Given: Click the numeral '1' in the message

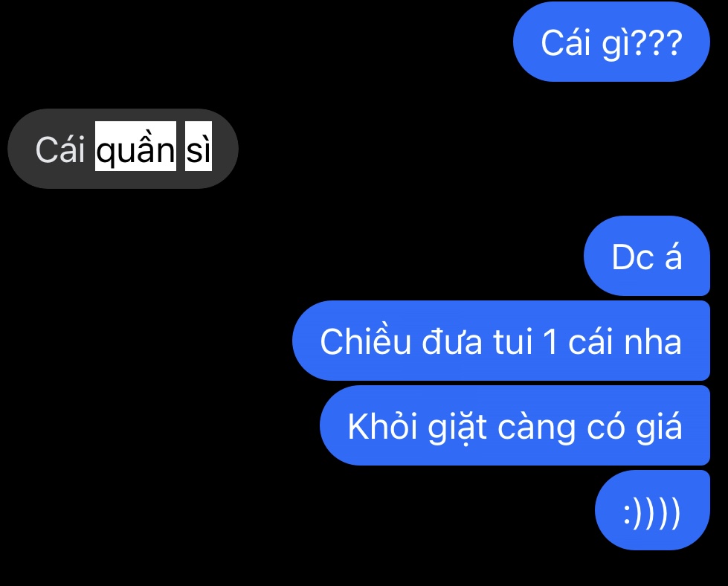Looking at the screenshot, I should tap(550, 342).
